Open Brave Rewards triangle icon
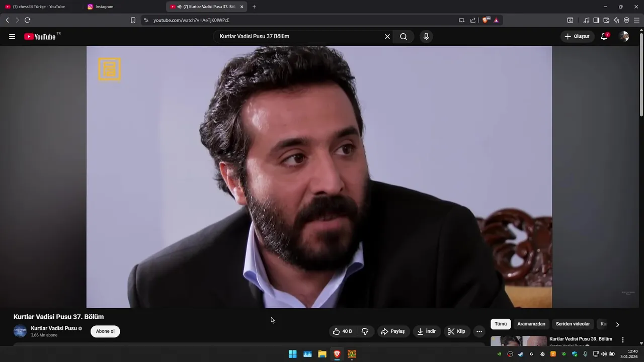This screenshot has width=644, height=362. [x=496, y=20]
